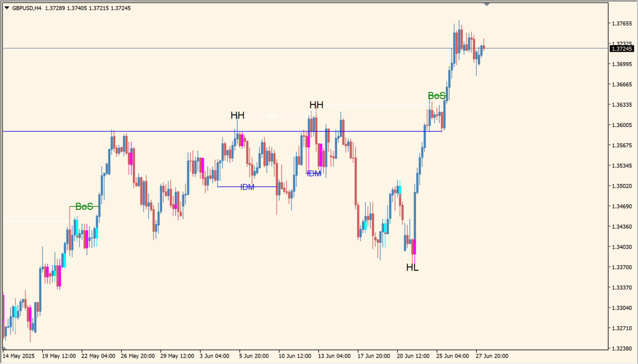Select the first HH label near 5 Jun
The height and width of the screenshot is (364, 638).
[x=237, y=115]
